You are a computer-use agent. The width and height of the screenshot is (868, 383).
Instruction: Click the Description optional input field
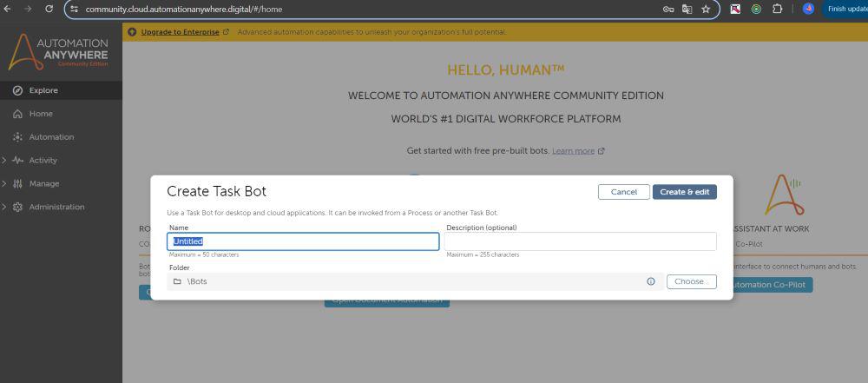coord(580,241)
